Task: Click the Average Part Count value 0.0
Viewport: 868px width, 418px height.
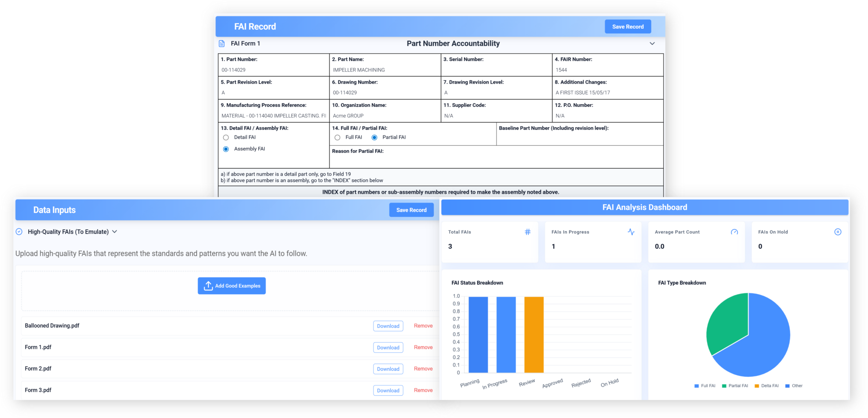Action: click(659, 246)
